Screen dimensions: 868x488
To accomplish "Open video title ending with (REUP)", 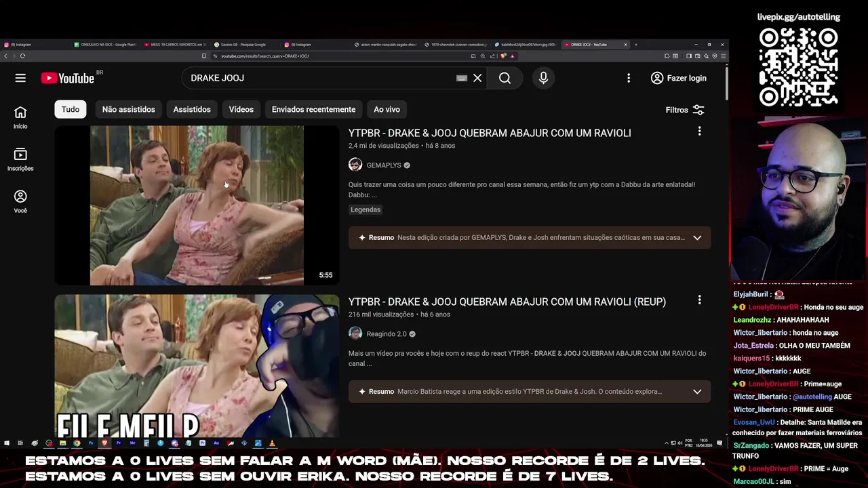I will click(x=507, y=302).
